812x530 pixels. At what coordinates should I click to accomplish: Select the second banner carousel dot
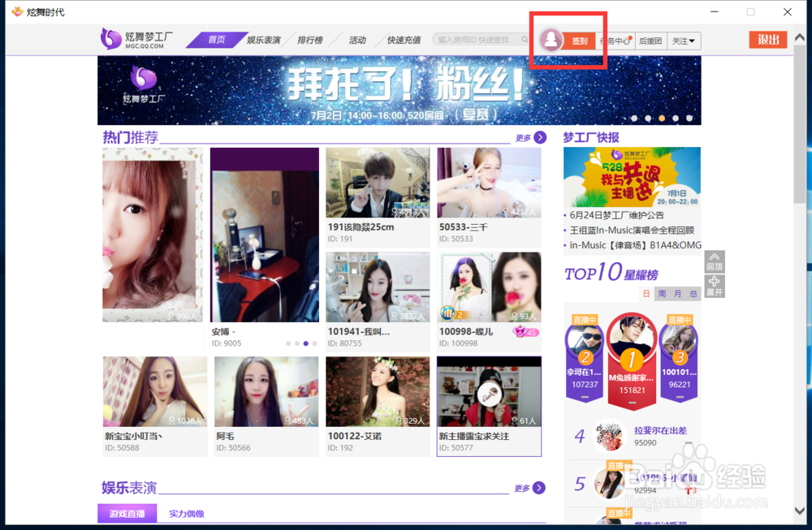648,118
